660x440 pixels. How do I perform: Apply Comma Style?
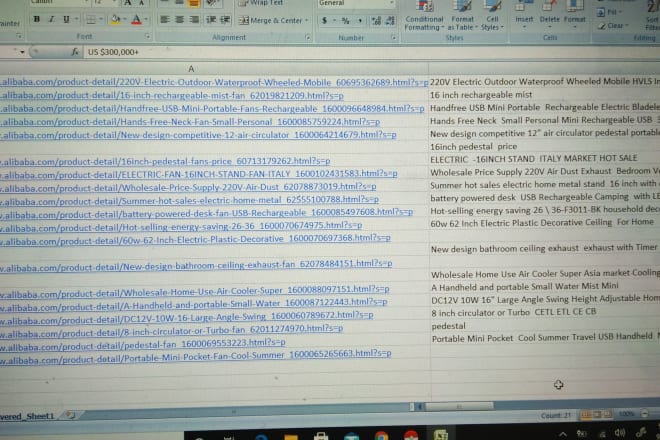pyautogui.click(x=360, y=20)
